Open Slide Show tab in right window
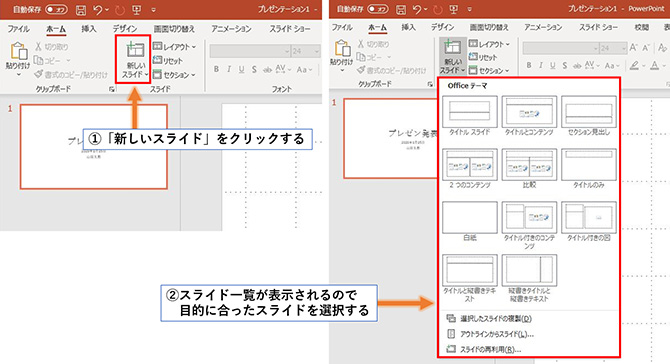This screenshot has width=670, height=364. coord(598,27)
